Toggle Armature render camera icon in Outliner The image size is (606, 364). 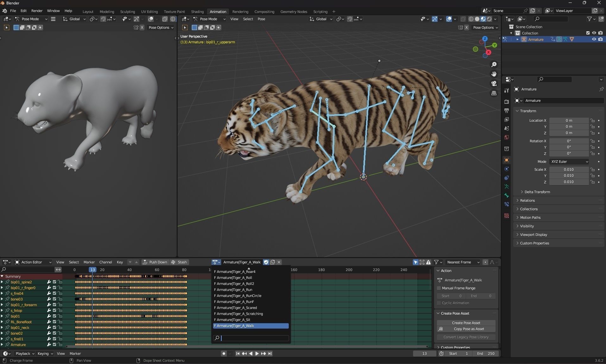(x=600, y=40)
